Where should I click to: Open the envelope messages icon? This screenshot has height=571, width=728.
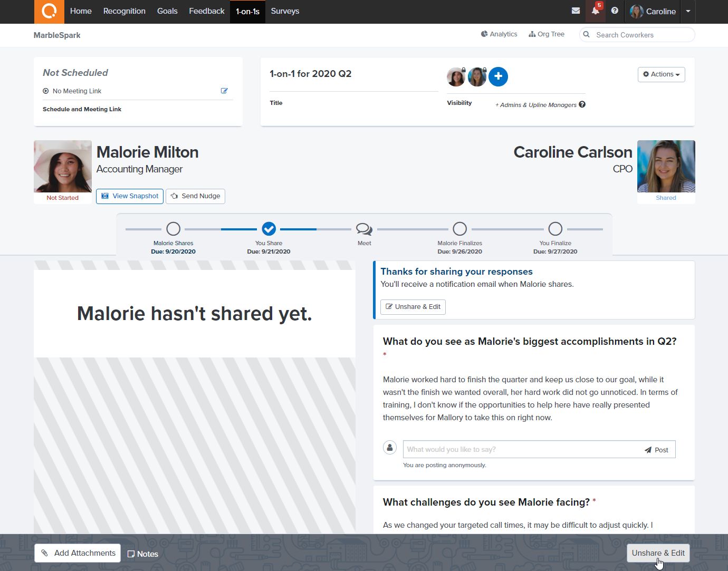[x=576, y=11]
